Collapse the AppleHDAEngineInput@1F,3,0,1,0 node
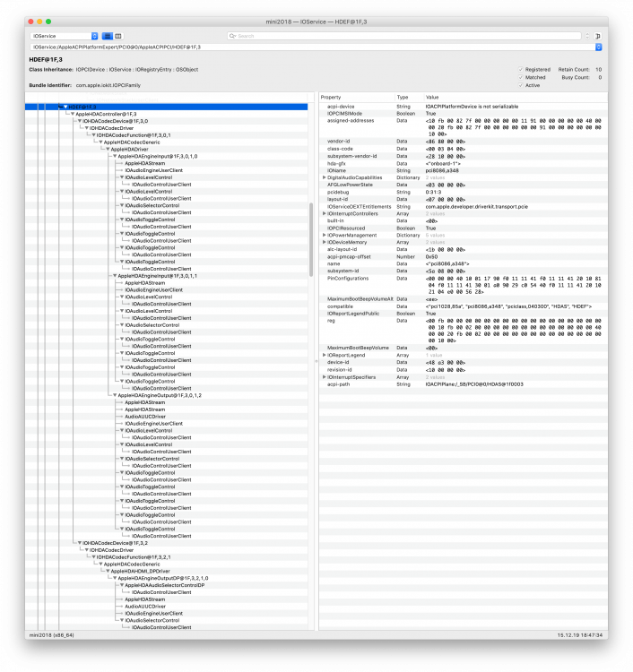633x672 pixels. (115, 157)
